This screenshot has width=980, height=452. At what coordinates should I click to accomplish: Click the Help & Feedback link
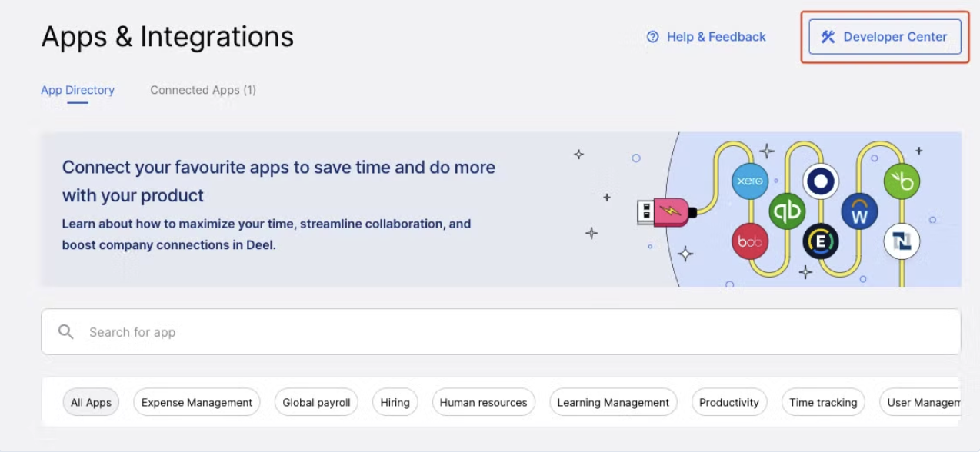coord(706,37)
